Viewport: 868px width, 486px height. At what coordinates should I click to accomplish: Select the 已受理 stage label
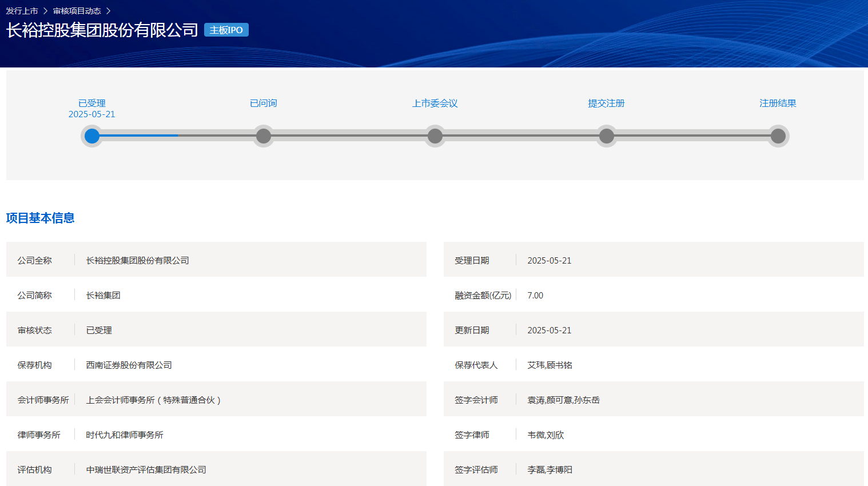point(92,103)
